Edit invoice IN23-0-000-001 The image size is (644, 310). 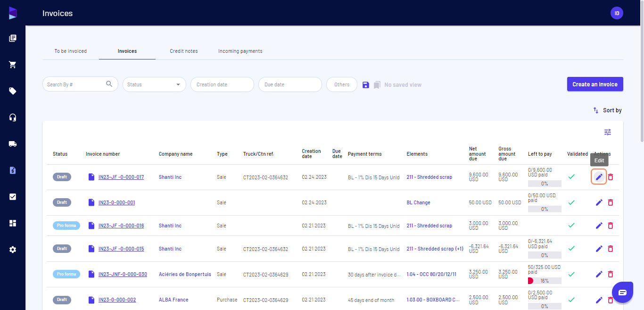[x=599, y=202]
